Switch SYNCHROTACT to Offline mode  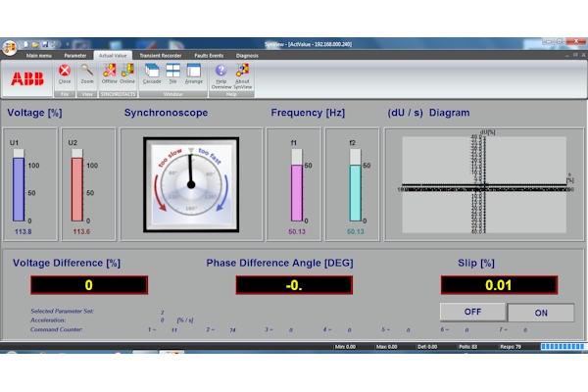pyautogui.click(x=109, y=73)
